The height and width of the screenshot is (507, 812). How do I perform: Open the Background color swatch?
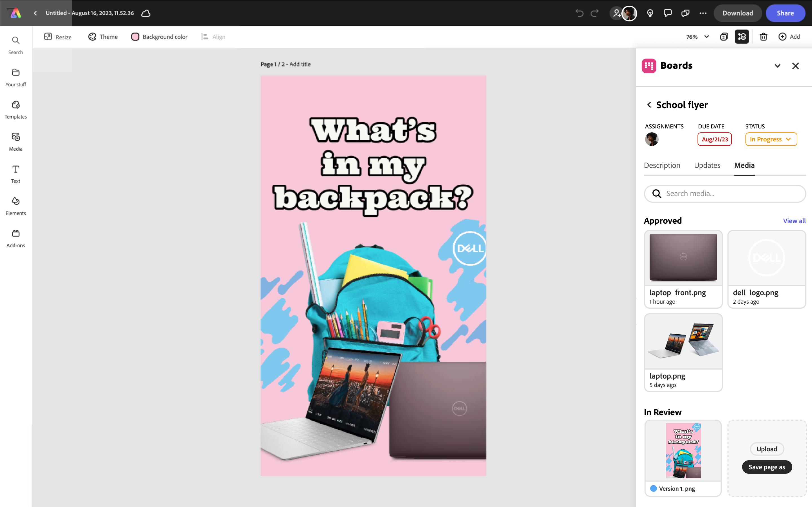pos(135,37)
